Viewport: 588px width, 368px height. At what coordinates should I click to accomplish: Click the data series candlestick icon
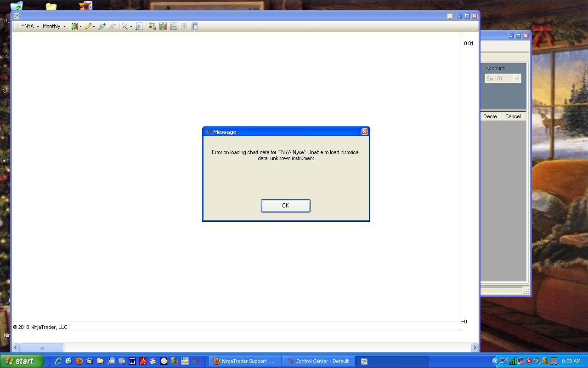[163, 27]
